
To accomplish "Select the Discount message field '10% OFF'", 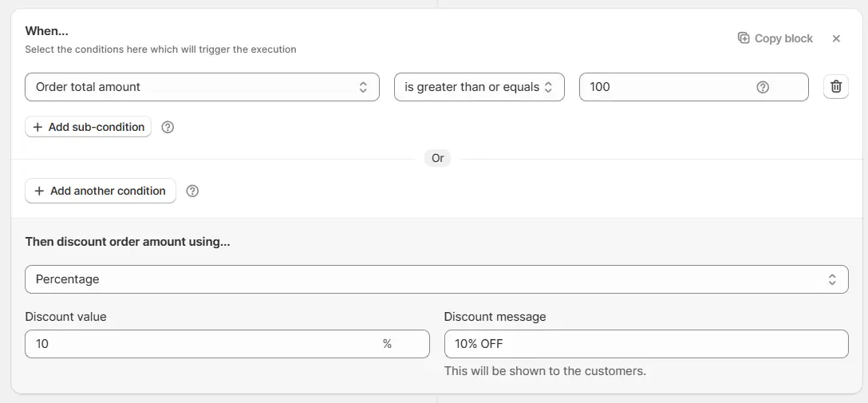I will point(645,344).
